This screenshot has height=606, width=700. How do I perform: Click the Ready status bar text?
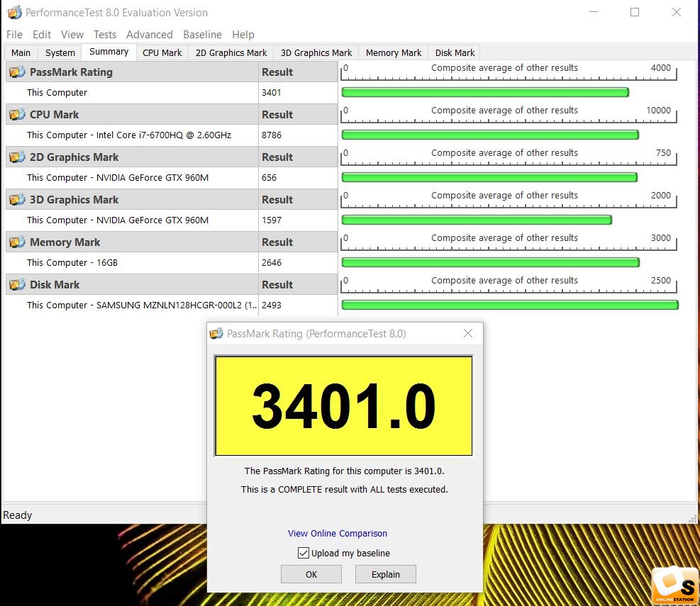point(18,515)
